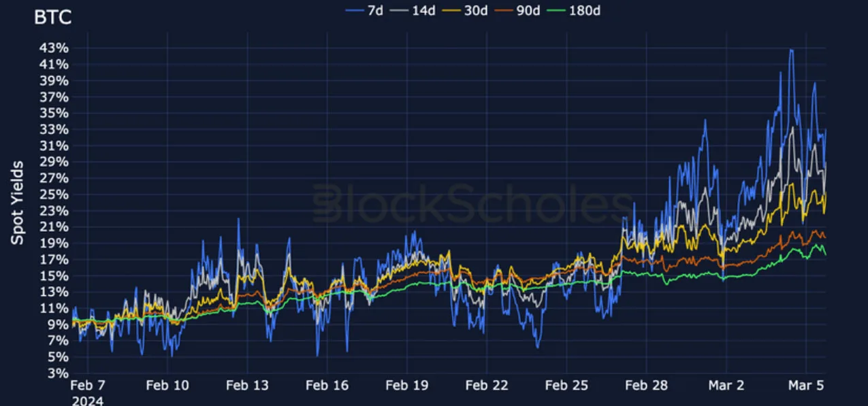Click the BTC chart title
This screenshot has width=868, height=406.
point(52,18)
